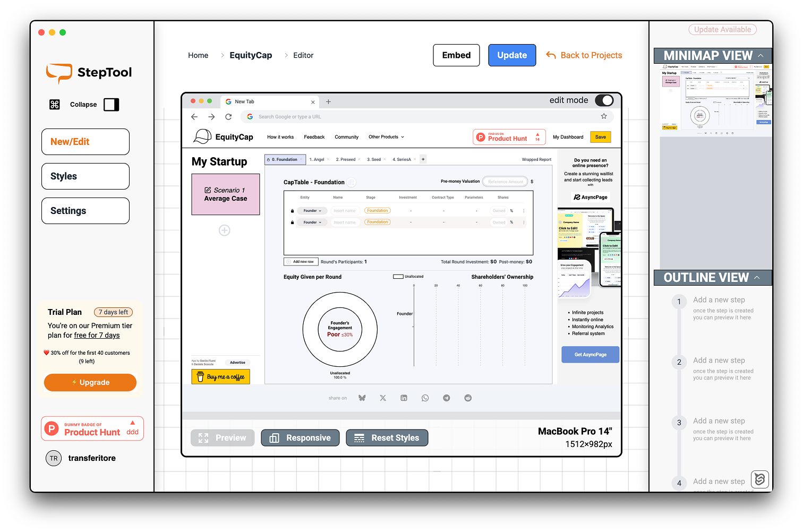Open the 3. Seed round tab
This screenshot has width=803, height=532.
(x=375, y=159)
